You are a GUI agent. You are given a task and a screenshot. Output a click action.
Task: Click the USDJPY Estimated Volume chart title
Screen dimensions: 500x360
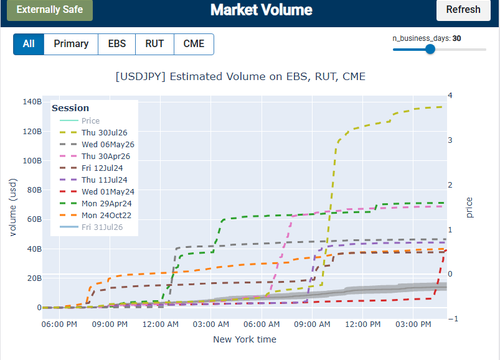pos(240,76)
